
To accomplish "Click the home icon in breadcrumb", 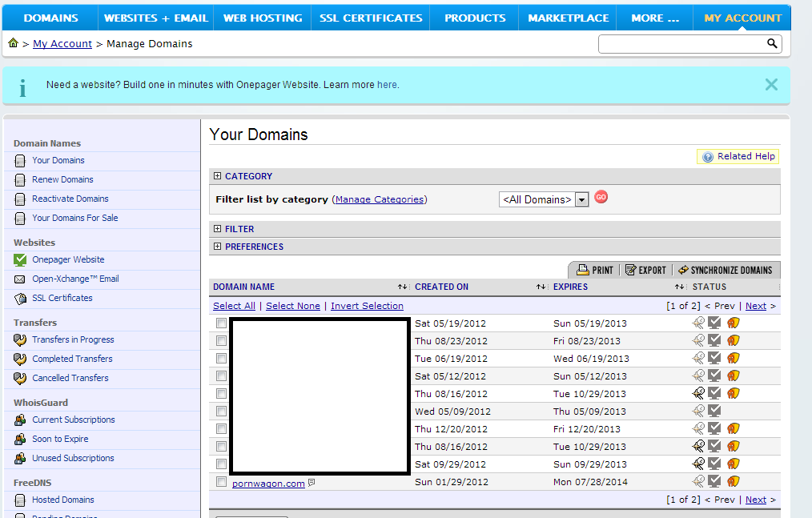I will click(14, 43).
